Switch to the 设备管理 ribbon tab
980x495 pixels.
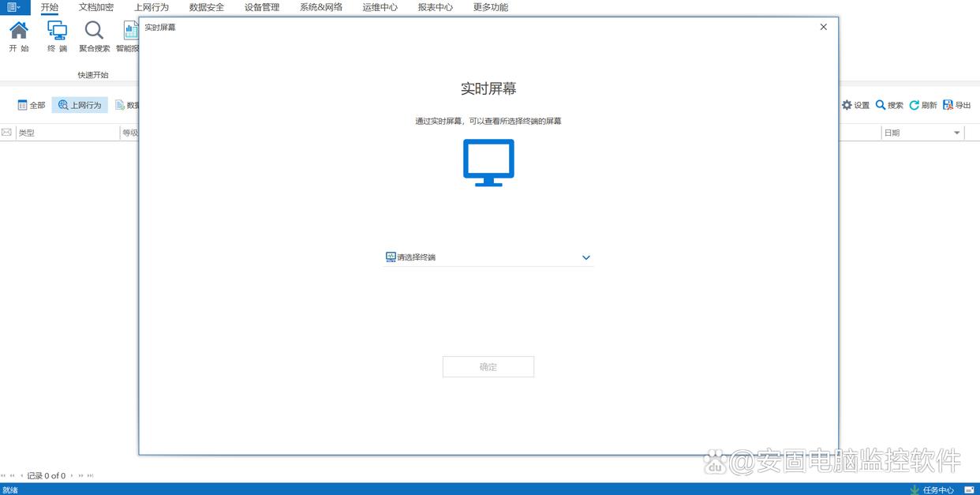click(262, 7)
